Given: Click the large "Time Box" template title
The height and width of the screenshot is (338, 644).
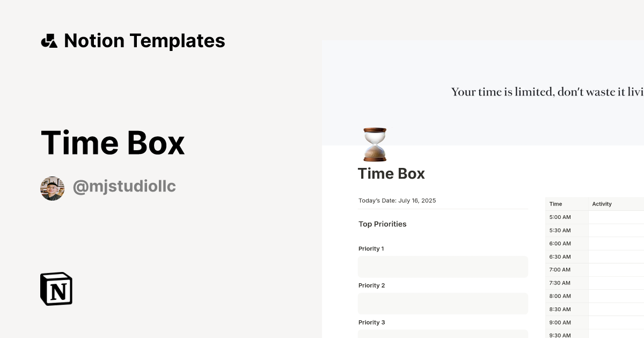Looking at the screenshot, I should tap(113, 143).
